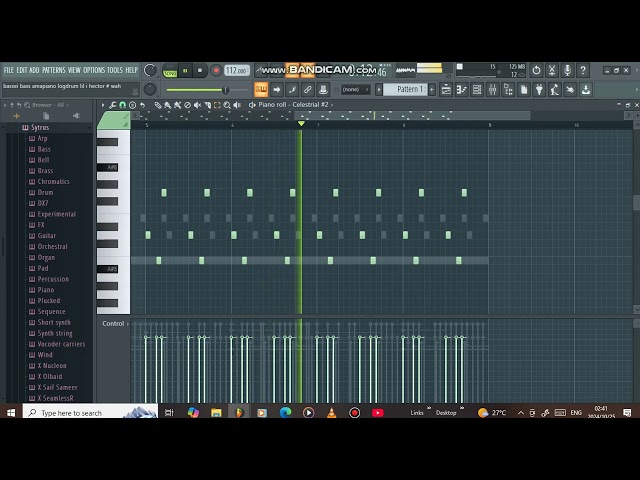Viewport: 640px width, 480px height.
Task: Expand the browser options arrow
Action: 5,105
